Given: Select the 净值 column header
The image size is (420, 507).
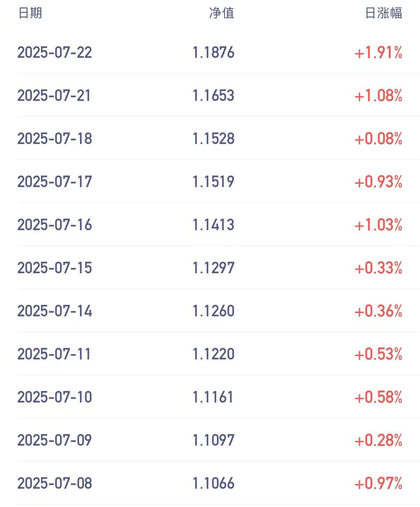Looking at the screenshot, I should coord(221,13).
